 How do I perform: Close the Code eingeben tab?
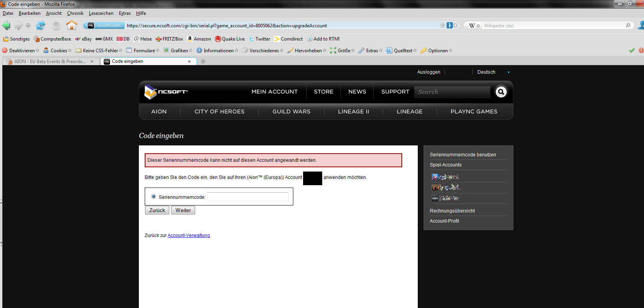(x=190, y=62)
